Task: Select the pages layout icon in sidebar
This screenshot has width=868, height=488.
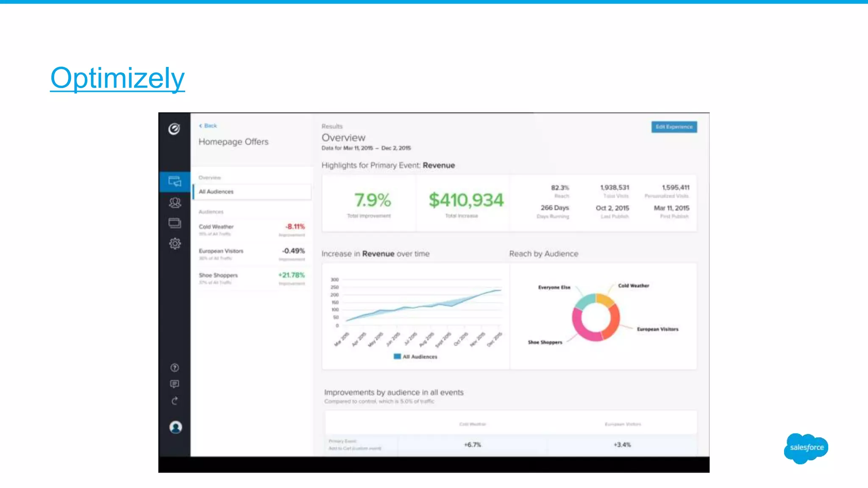Action: [175, 223]
